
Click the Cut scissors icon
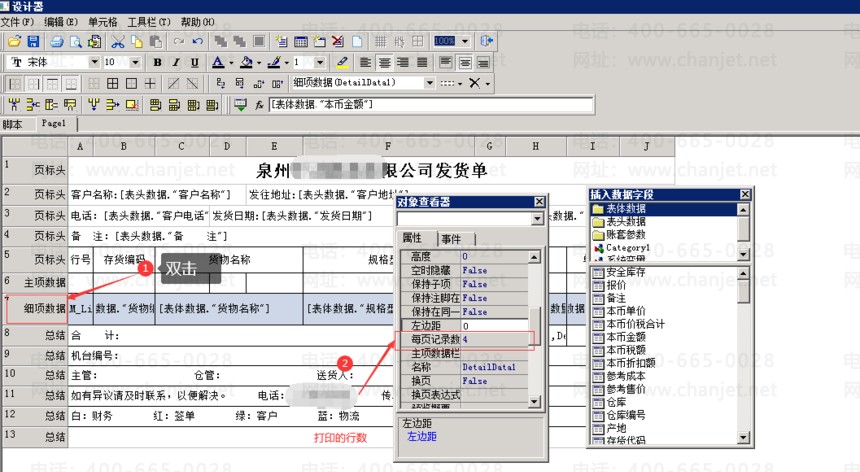point(117,41)
